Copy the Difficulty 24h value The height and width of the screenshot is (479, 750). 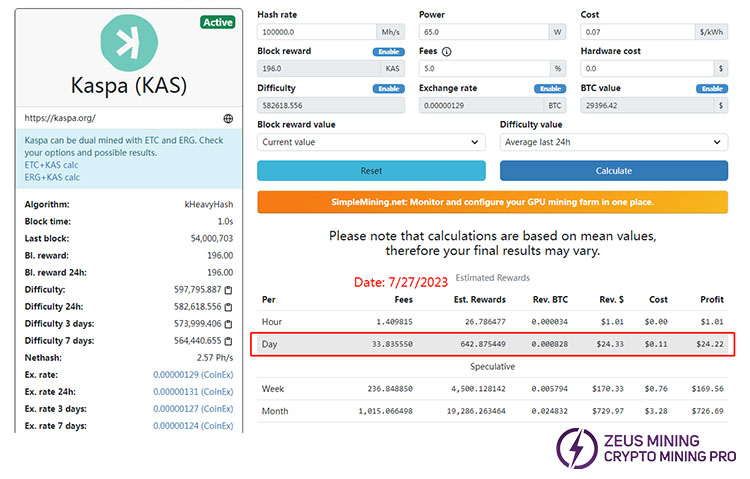(228, 306)
